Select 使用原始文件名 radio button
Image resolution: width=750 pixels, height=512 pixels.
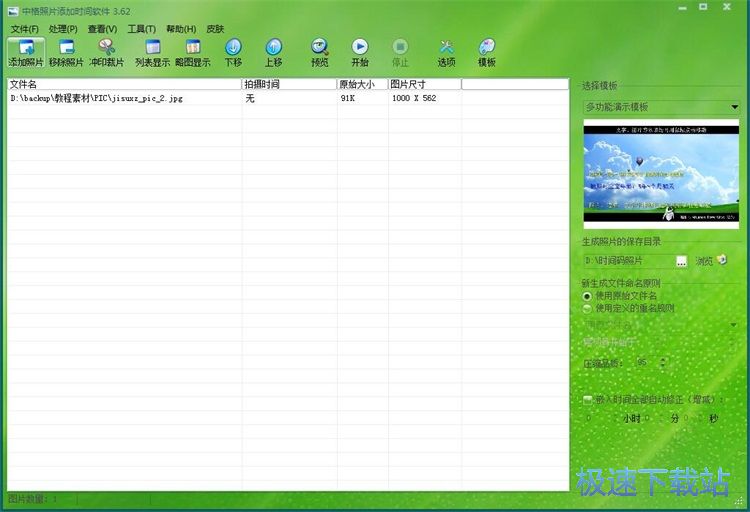[588, 296]
